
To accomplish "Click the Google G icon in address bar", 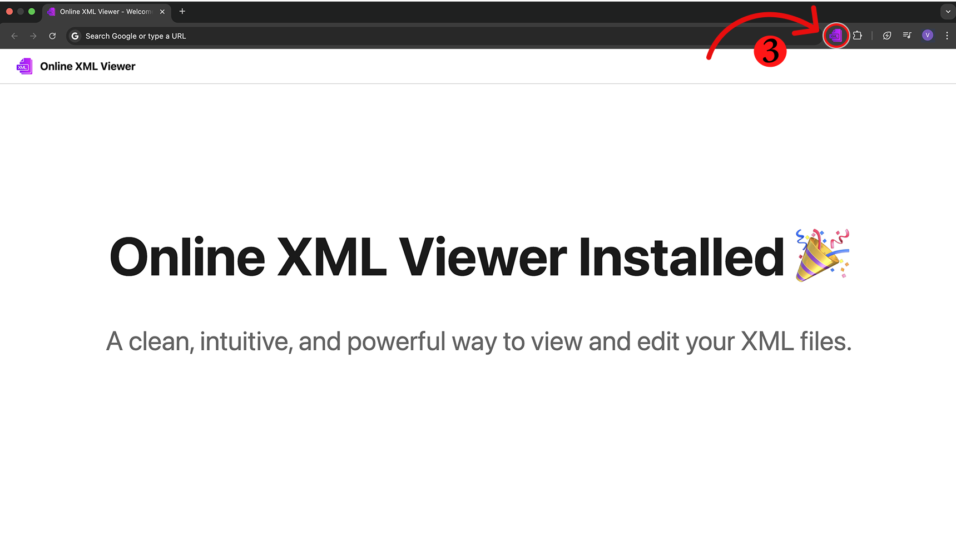I will [75, 36].
